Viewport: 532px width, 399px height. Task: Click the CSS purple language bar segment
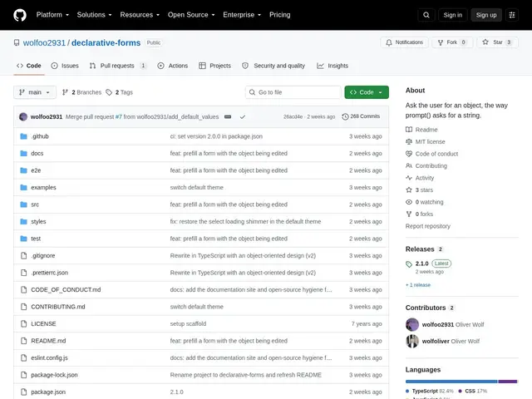(x=508, y=382)
